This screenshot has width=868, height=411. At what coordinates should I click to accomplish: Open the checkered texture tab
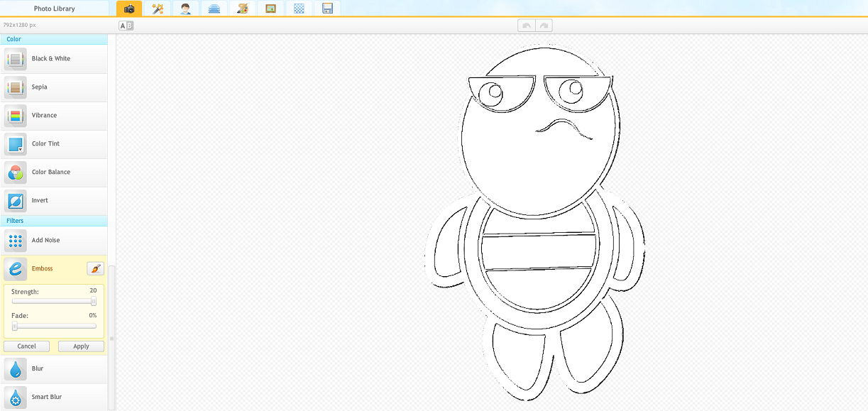click(299, 9)
